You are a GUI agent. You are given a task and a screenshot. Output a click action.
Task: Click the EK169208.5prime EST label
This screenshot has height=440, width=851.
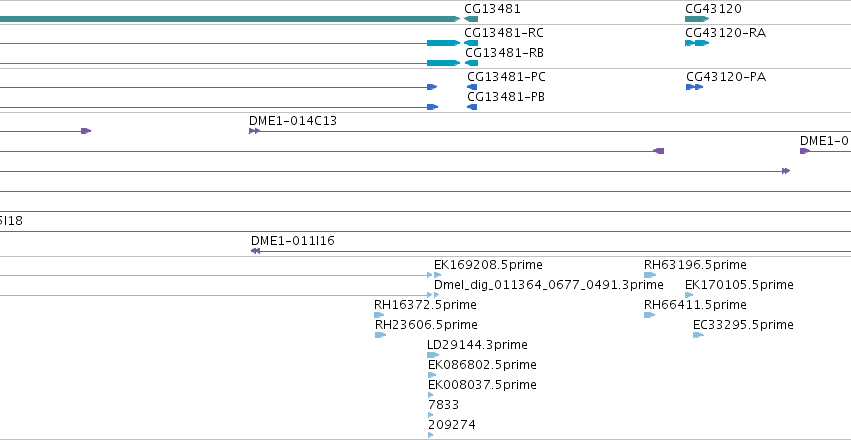coord(488,265)
